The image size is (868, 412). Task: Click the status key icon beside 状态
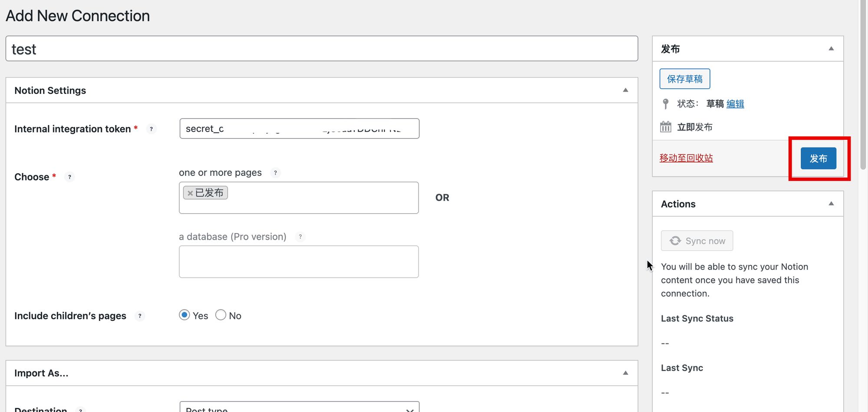(x=665, y=104)
